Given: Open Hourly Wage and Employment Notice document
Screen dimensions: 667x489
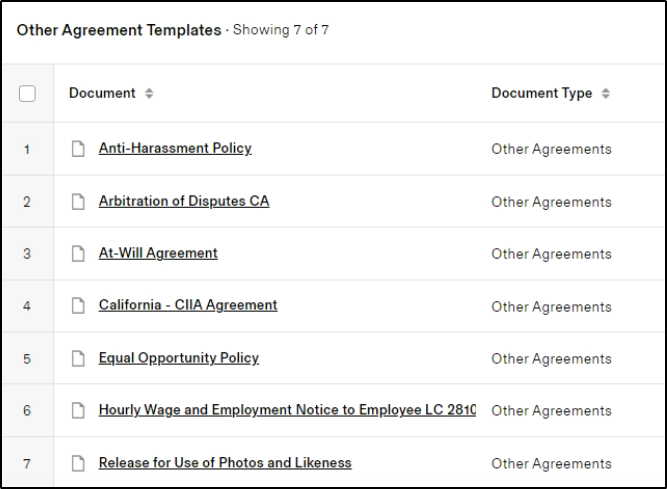Looking at the screenshot, I should [x=287, y=410].
